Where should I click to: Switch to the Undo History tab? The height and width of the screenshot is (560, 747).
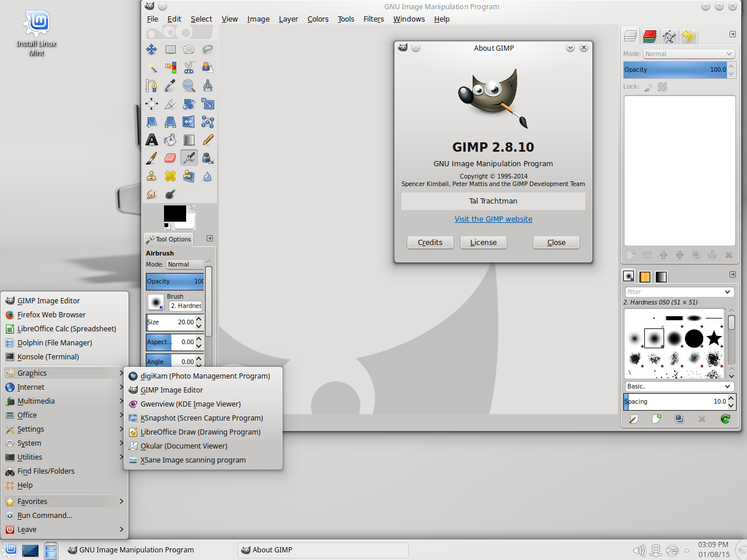[689, 36]
